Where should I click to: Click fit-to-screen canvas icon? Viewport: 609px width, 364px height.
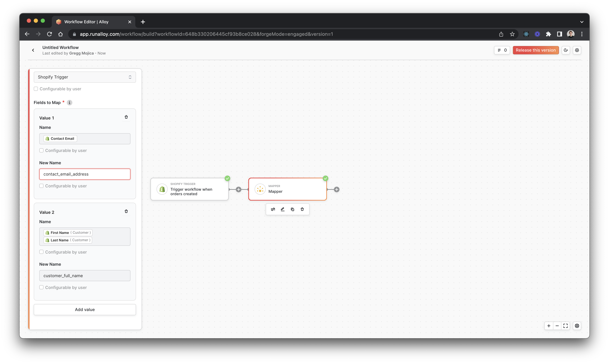(566, 326)
